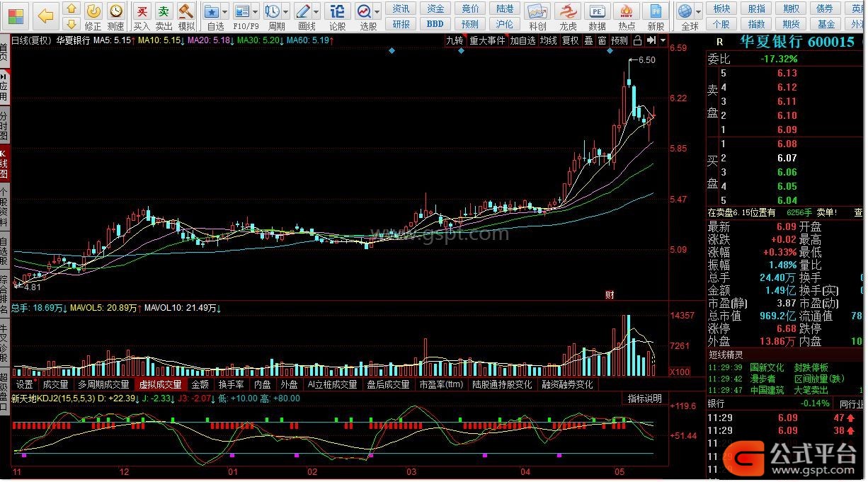Select the 多周期成交量 tab

pos(103,384)
